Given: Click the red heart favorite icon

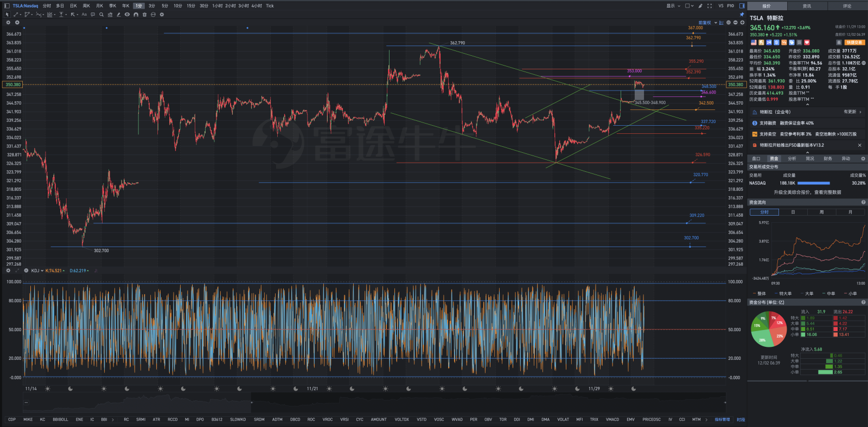Looking at the screenshot, I should coord(807,42).
